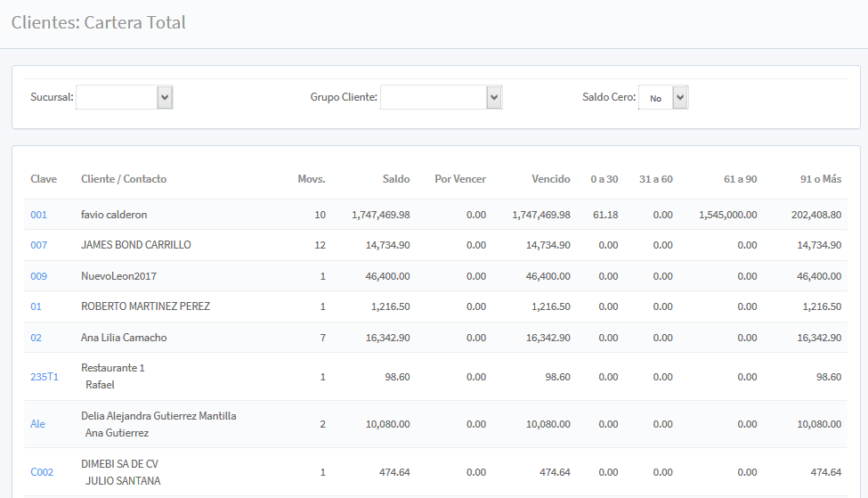Click client key 007 link

[x=38, y=245]
